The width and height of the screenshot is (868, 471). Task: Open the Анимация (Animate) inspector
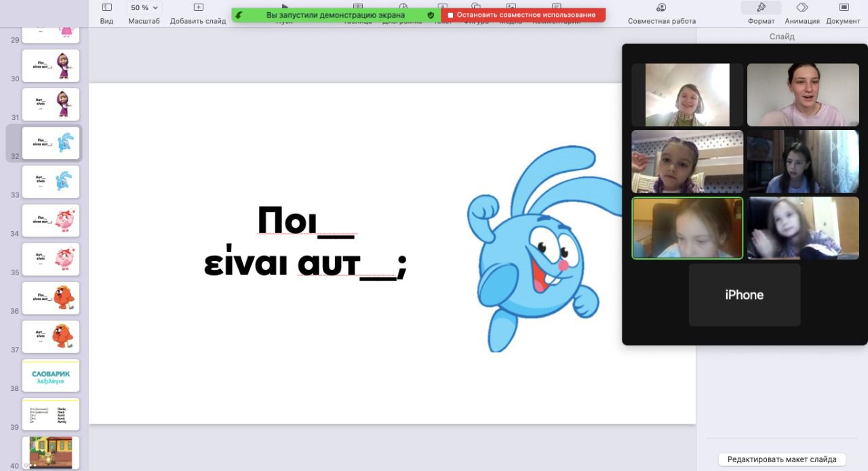(x=802, y=13)
